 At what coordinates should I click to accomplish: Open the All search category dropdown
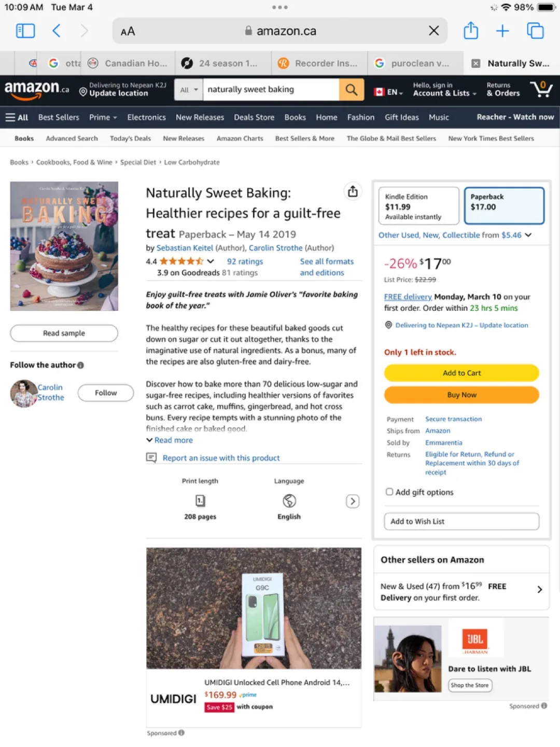click(x=188, y=89)
